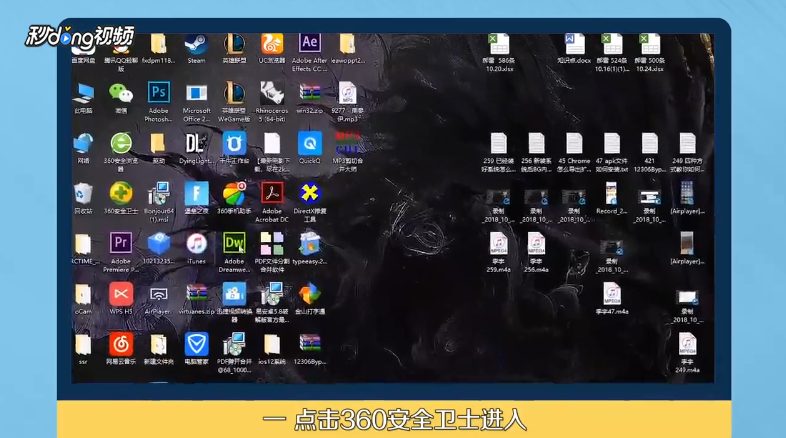Click the '47 apk文件' text file label
Screen dimensions: 786x438
click(x=612, y=165)
